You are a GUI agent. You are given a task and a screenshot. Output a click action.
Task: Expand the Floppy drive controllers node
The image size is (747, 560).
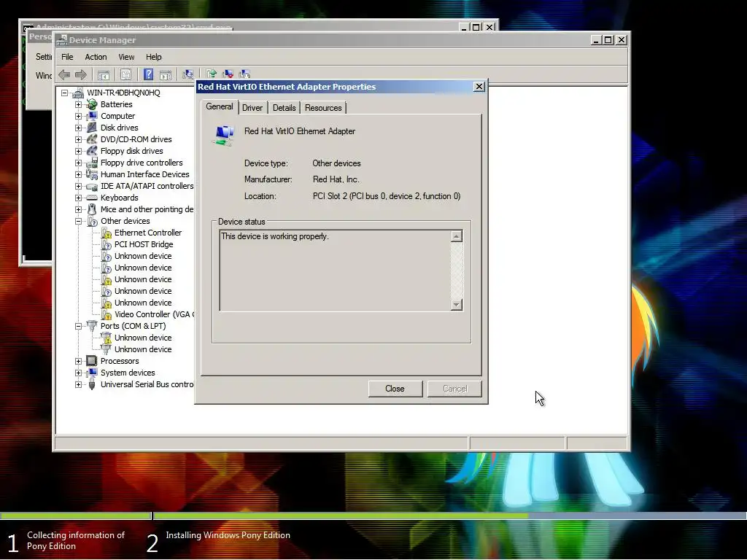[78, 163]
